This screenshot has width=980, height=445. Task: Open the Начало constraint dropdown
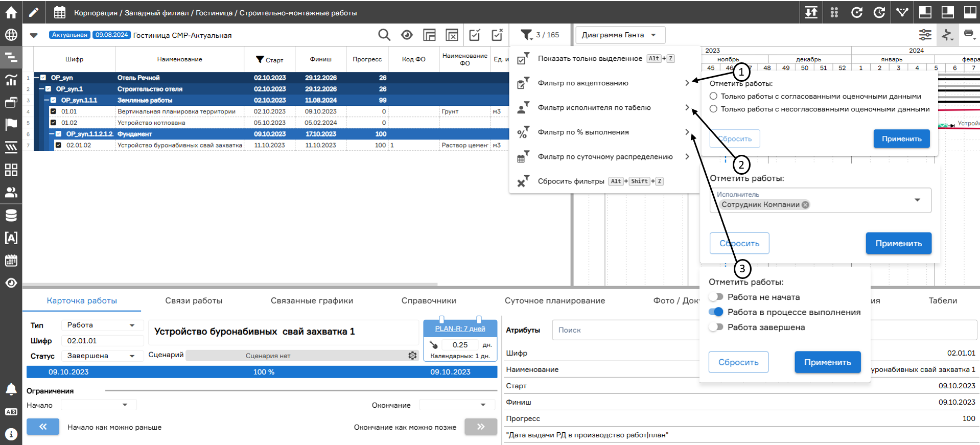99,405
